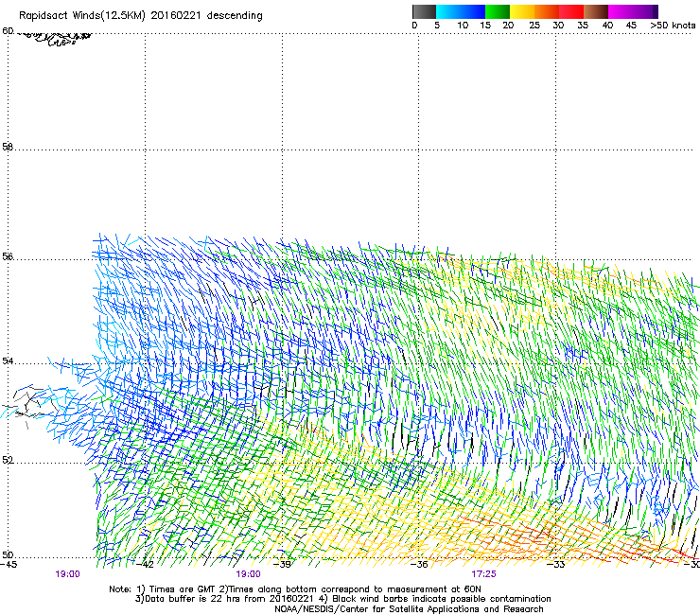Click the "15" legend scale label
The height and width of the screenshot is (615, 700).
pyautogui.click(x=485, y=26)
